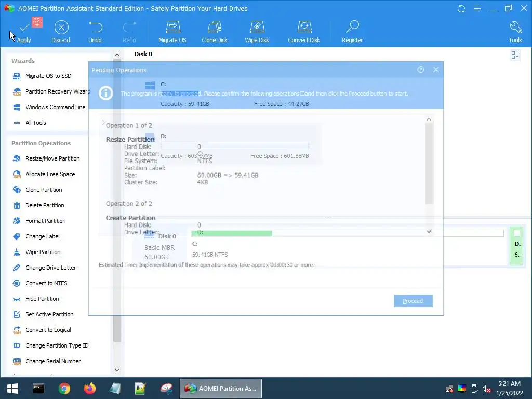Image resolution: width=532 pixels, height=399 pixels.
Task: Click the volume muted tray icon
Action: point(486,389)
